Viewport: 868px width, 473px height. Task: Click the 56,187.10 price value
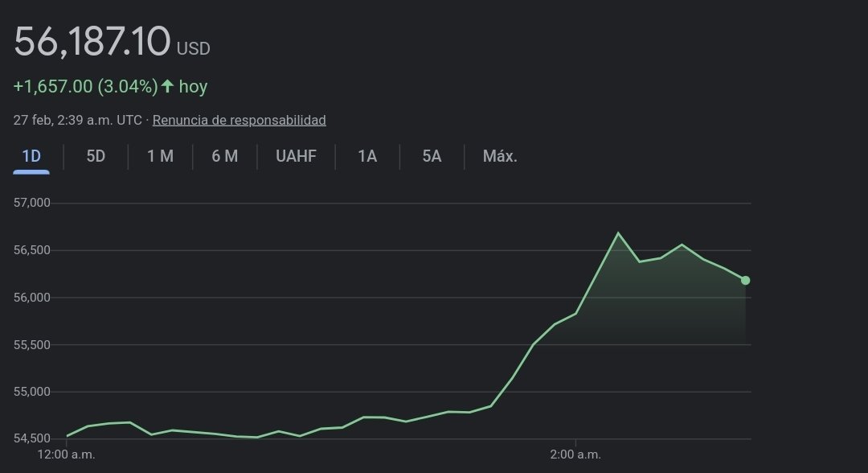coord(92,41)
